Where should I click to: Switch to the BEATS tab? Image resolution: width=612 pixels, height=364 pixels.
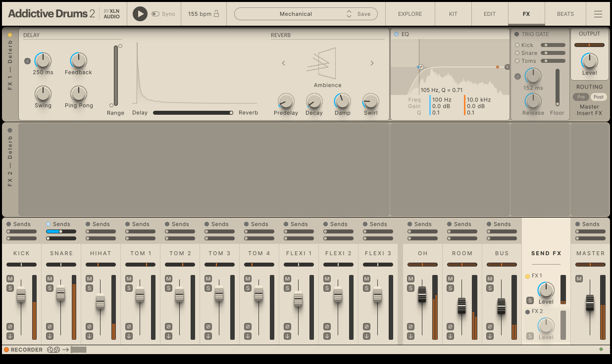(565, 14)
